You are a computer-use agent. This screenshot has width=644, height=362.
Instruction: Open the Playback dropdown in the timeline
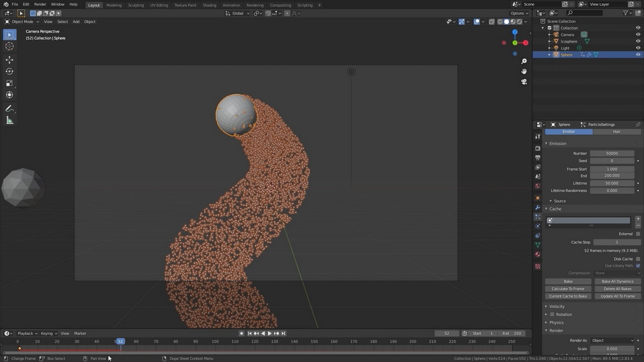coord(27,334)
